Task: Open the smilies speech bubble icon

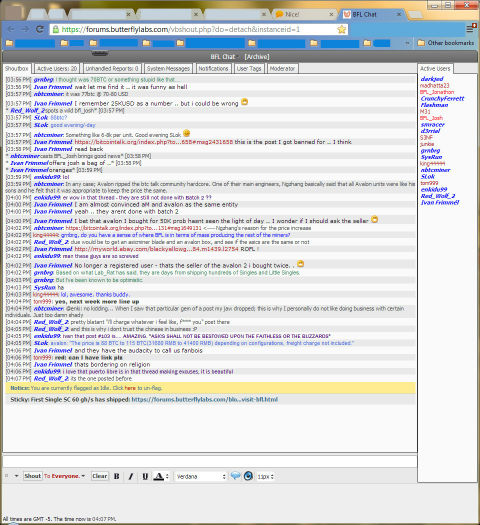Action: (x=235, y=475)
